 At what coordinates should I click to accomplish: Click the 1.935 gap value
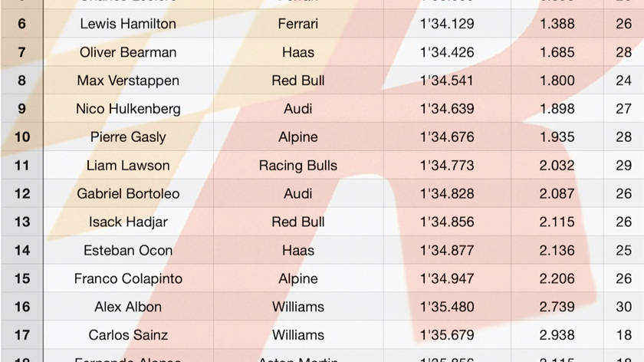pyautogui.click(x=557, y=137)
